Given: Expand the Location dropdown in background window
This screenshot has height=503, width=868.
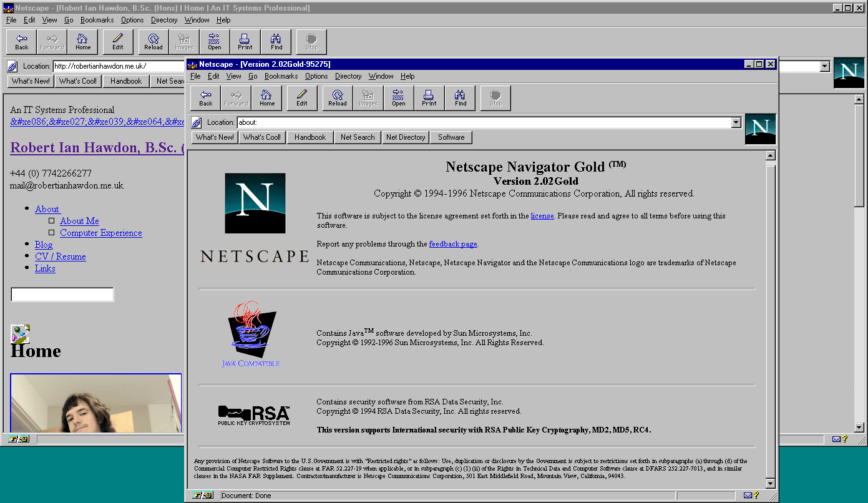Looking at the screenshot, I should 825,66.
